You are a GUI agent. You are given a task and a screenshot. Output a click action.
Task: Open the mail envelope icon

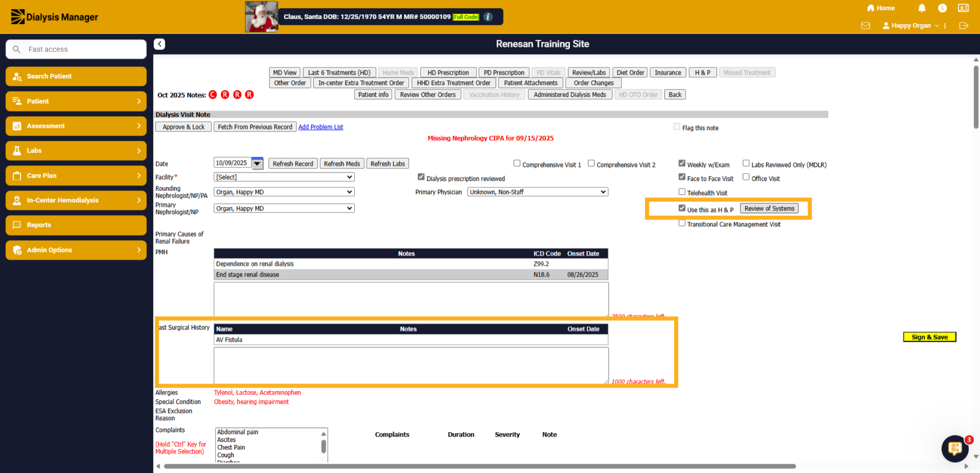tap(865, 25)
